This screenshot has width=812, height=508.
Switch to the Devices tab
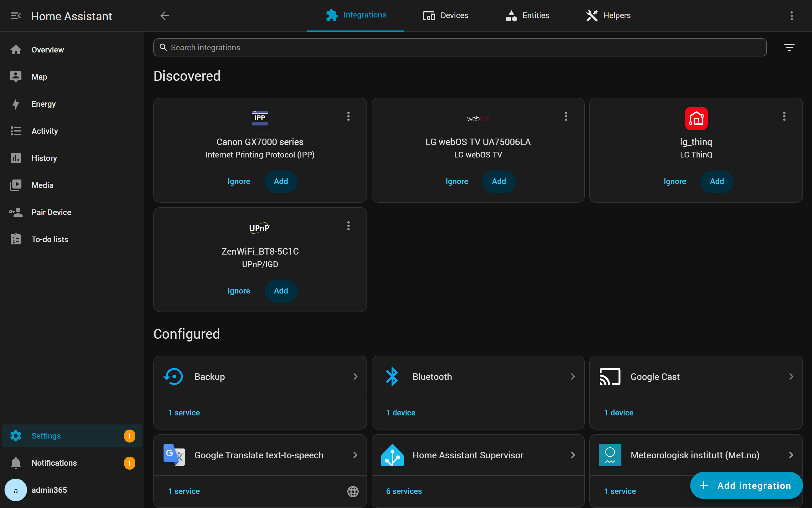(445, 16)
